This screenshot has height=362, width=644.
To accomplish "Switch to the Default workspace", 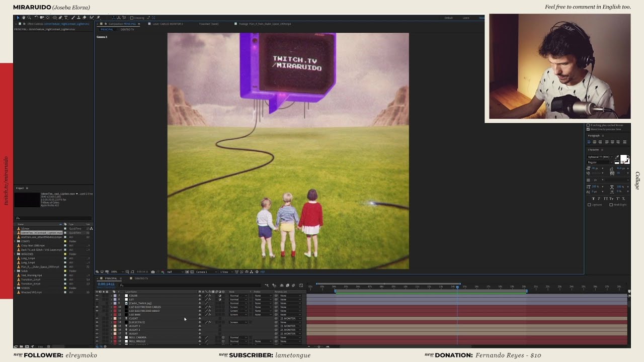I will (x=448, y=18).
